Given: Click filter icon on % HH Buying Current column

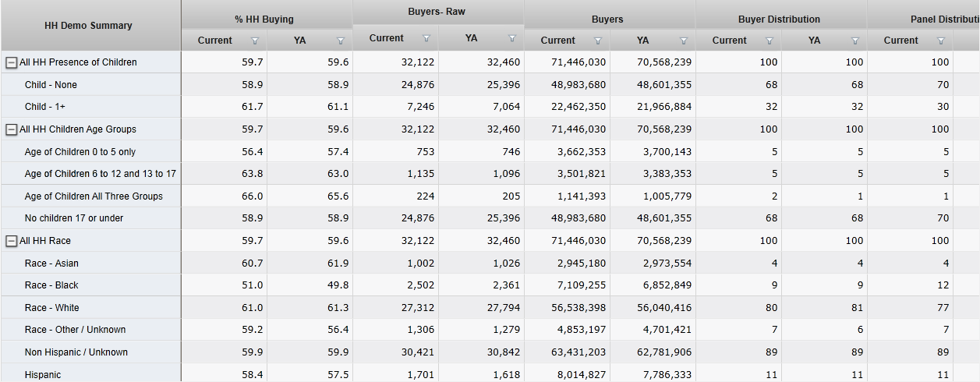Looking at the screenshot, I should point(255,41).
